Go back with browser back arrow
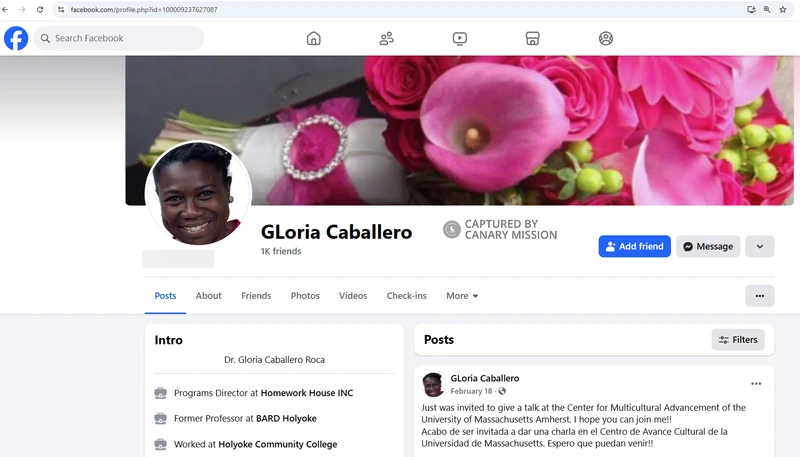The image size is (800, 457). click(5, 10)
